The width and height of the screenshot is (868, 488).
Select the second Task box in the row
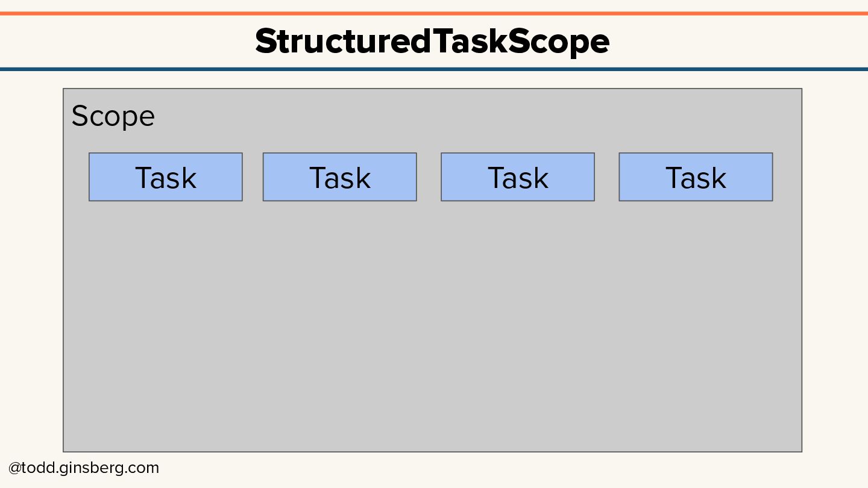340,177
